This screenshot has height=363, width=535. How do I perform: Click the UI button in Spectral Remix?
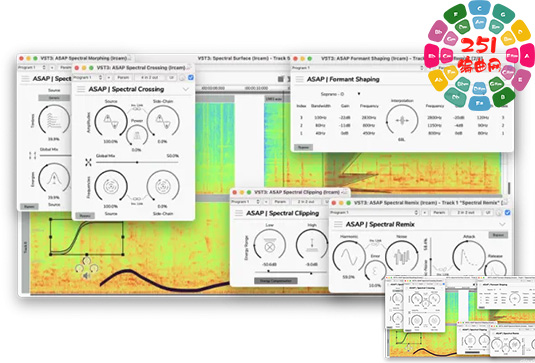pyautogui.click(x=488, y=213)
